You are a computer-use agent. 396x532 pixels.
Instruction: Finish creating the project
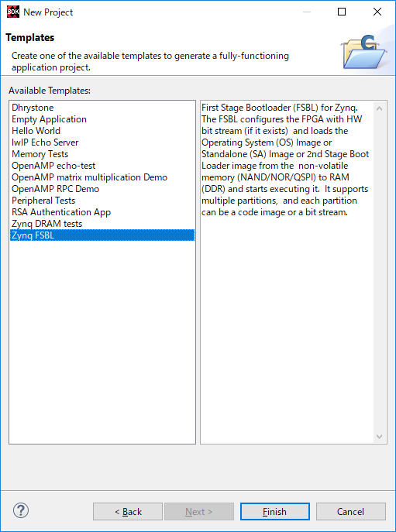[x=275, y=511]
